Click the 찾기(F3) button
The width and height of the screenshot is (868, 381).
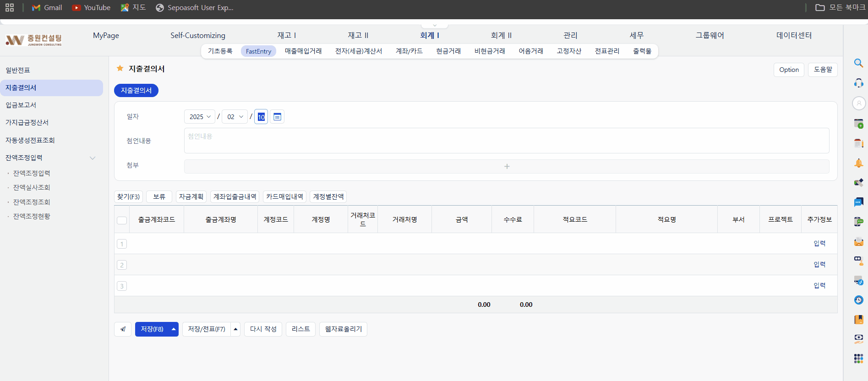[x=128, y=196]
